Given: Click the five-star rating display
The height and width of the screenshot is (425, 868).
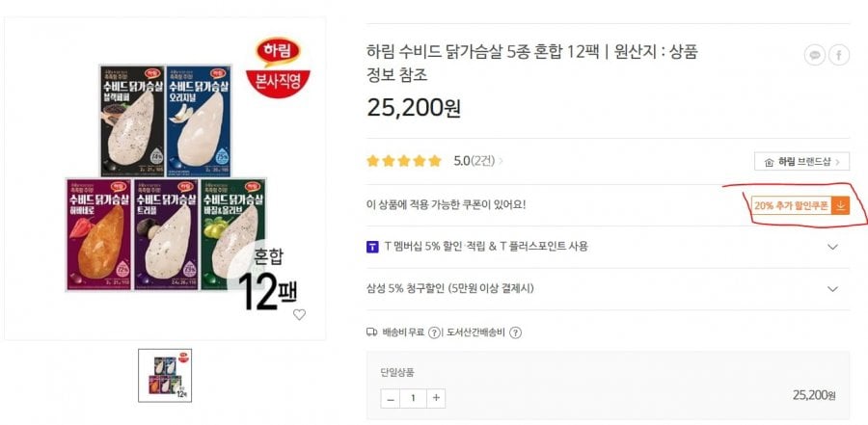Looking at the screenshot, I should tap(403, 161).
